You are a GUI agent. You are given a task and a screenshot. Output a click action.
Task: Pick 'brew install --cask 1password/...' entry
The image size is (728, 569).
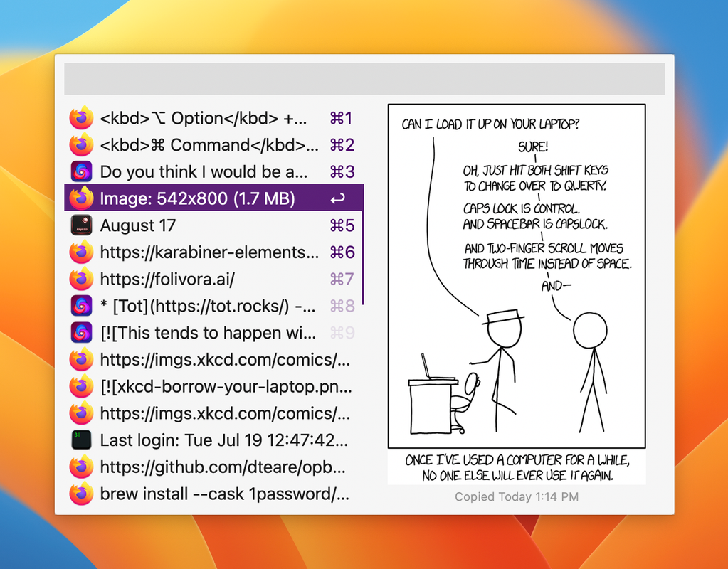(x=214, y=494)
